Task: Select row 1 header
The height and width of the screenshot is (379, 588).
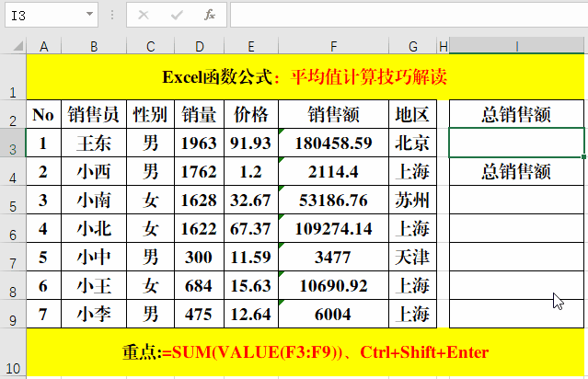Action: 13,77
